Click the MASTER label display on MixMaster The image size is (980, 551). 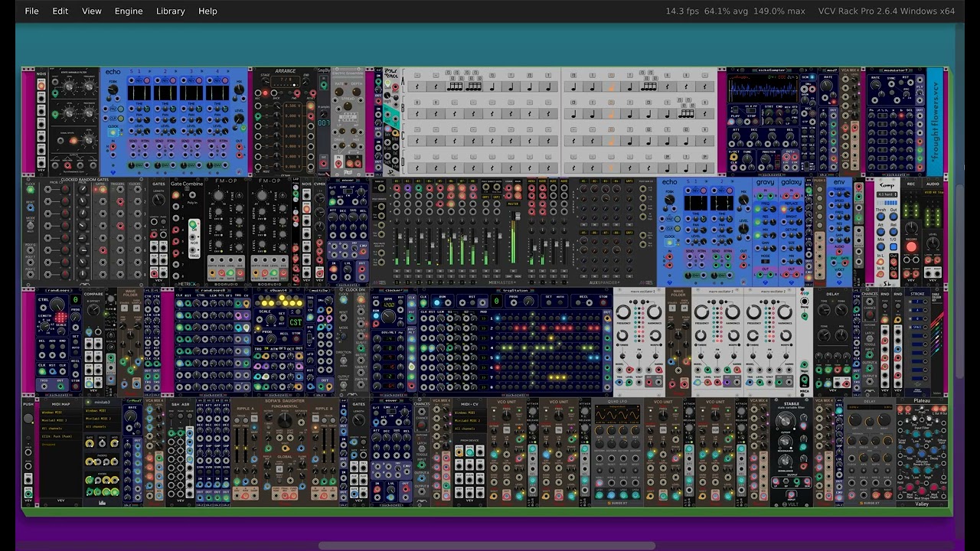click(514, 204)
